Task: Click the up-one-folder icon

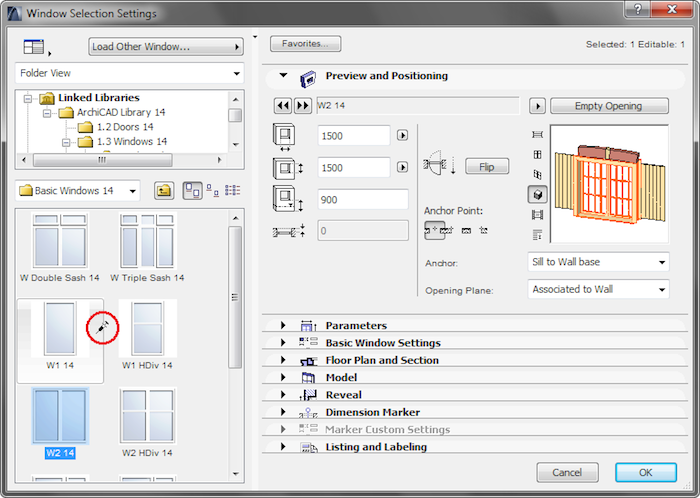Action: 164,191
